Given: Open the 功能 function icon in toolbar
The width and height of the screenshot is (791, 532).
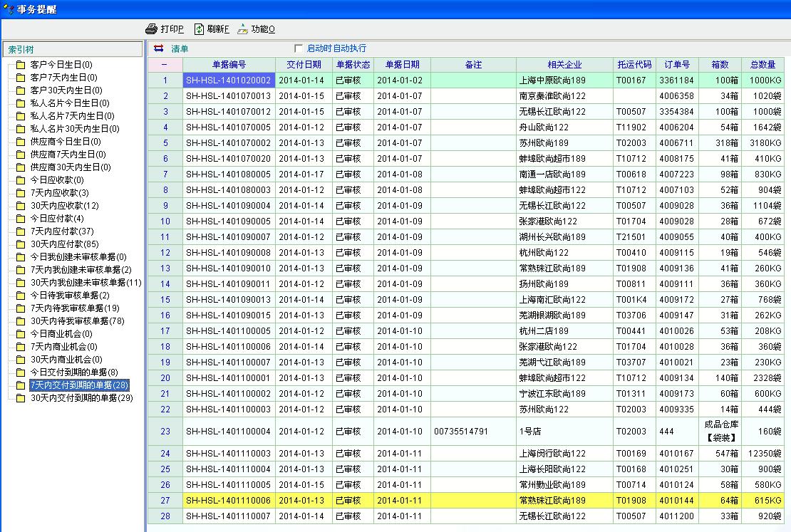Looking at the screenshot, I should [x=243, y=29].
